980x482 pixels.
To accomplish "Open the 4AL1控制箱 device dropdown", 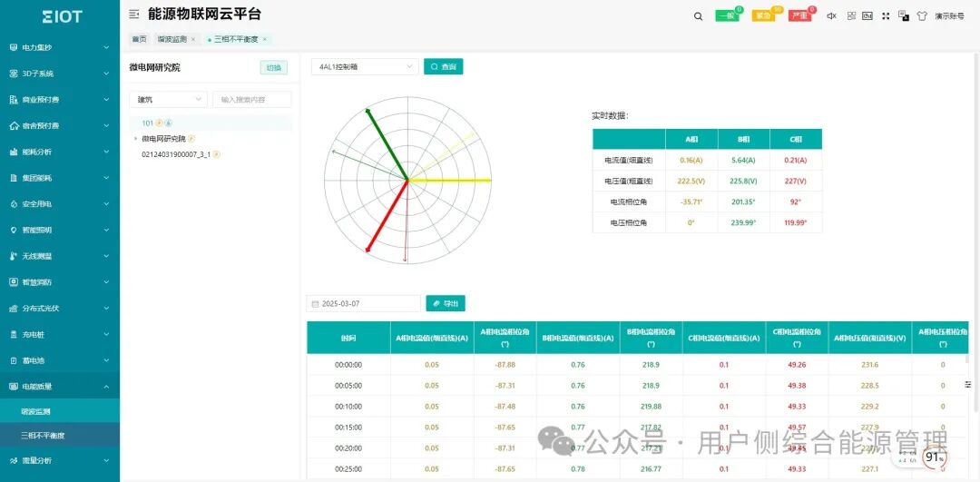I will pyautogui.click(x=365, y=66).
